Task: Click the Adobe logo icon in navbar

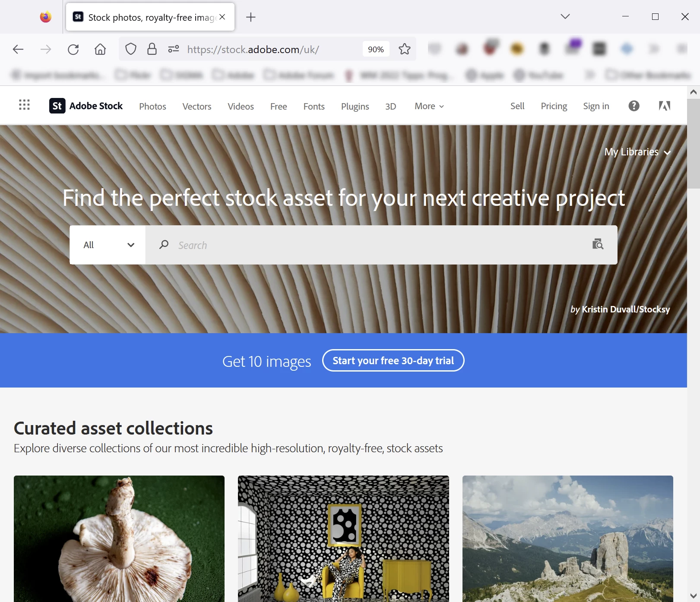Action: (x=664, y=106)
